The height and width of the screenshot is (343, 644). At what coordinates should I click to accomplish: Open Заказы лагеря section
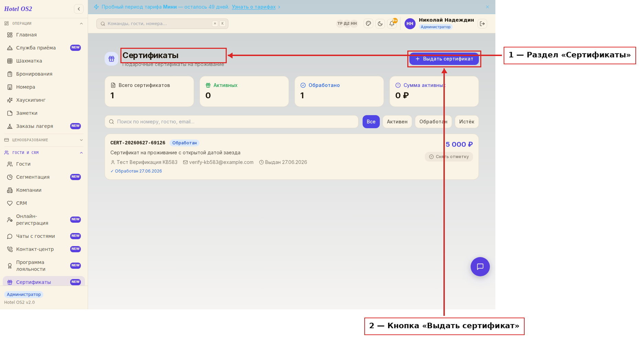click(44, 126)
